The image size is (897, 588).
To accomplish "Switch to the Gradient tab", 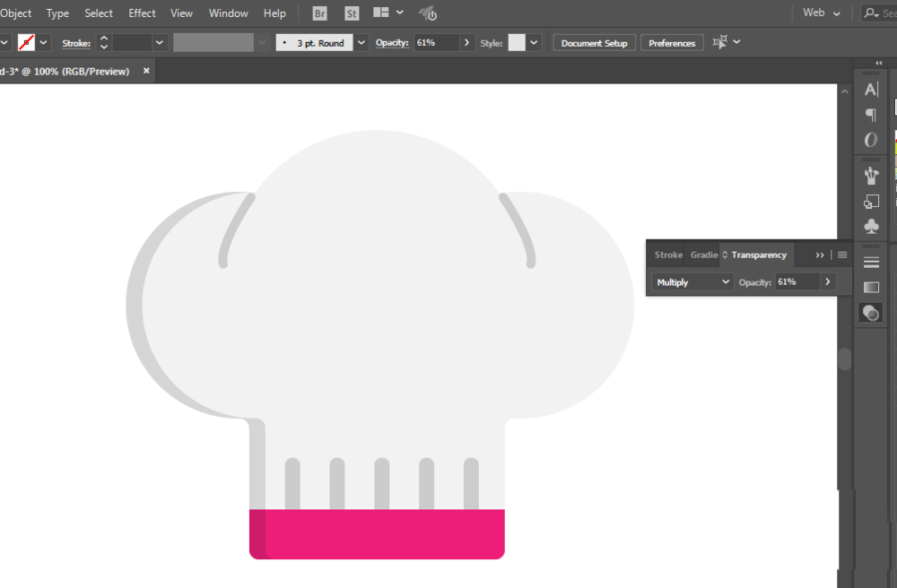I will [x=703, y=255].
